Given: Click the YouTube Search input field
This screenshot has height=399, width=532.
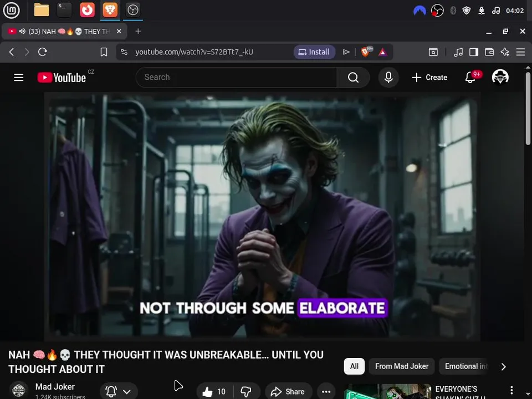Looking at the screenshot, I should (236, 78).
